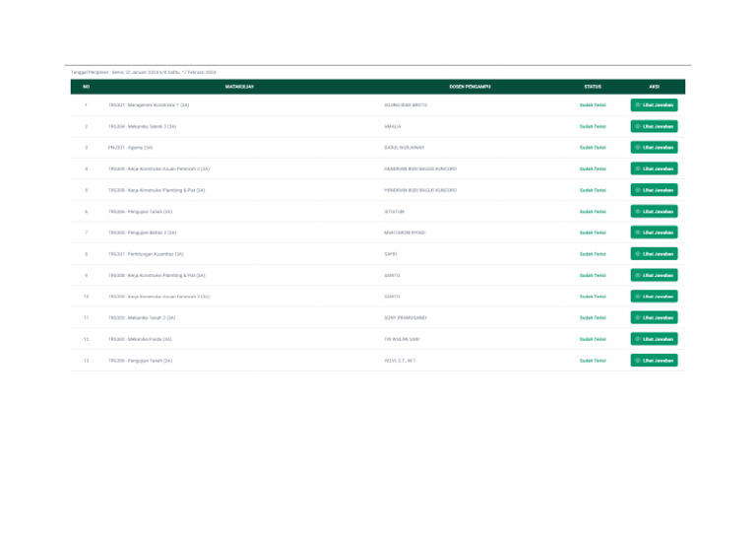Click the Sudah Terisi status in row 1
This screenshot has width=756, height=536.
593,105
